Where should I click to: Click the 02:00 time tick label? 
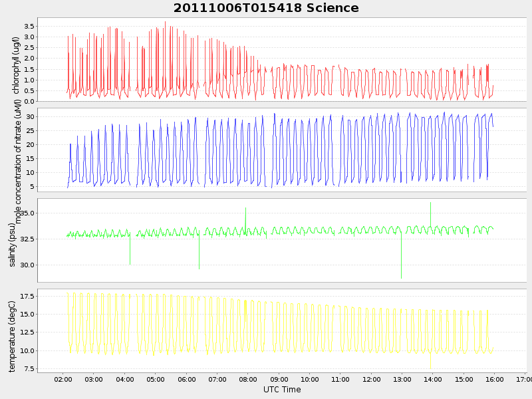point(63,379)
